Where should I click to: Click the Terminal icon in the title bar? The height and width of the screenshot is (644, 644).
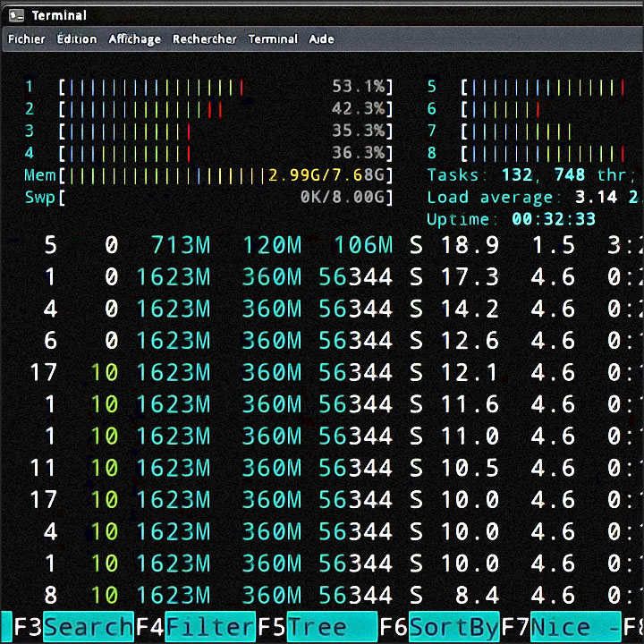tap(16, 15)
